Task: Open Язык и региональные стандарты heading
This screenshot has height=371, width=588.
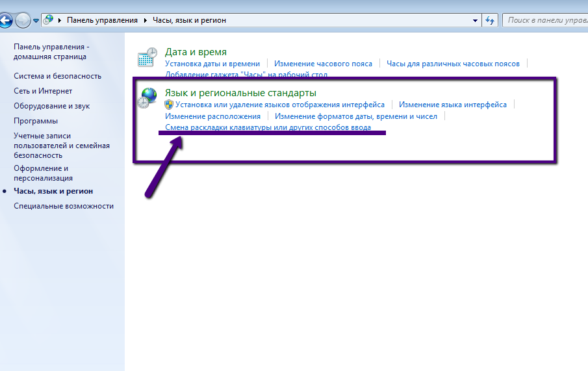Action: click(240, 93)
